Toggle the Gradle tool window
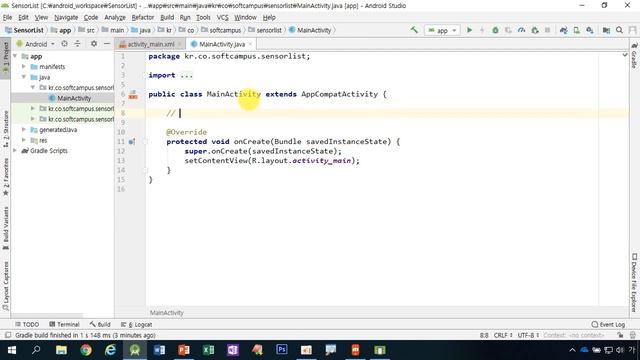Viewport: 640px width, 360px height. 634,55
